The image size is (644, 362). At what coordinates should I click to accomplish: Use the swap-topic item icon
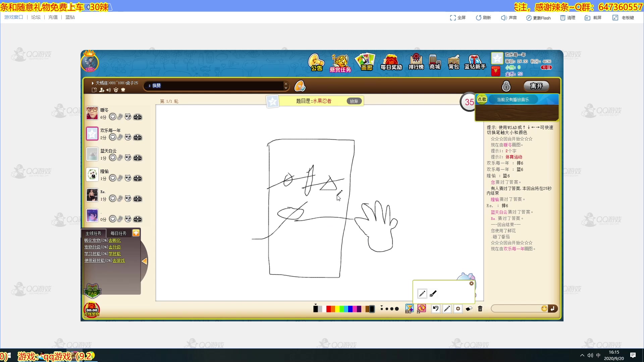coord(421,308)
